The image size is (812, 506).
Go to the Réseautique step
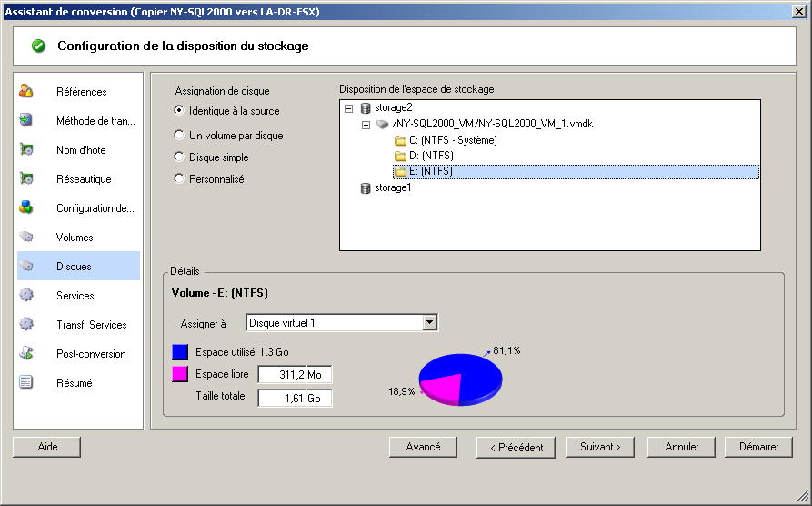(x=84, y=179)
